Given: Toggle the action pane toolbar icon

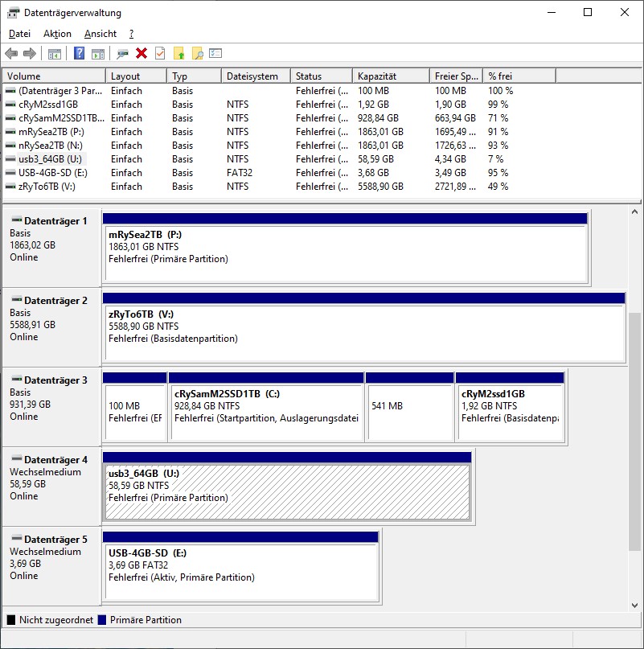Looking at the screenshot, I should pyautogui.click(x=98, y=53).
